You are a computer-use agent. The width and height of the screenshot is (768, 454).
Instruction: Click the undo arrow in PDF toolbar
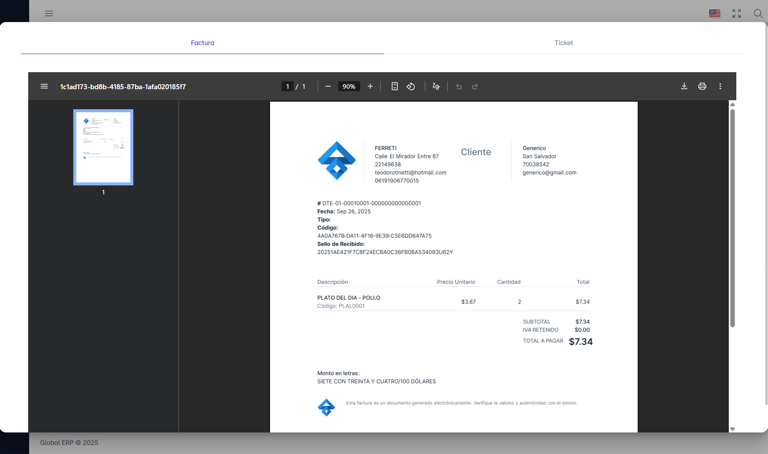point(459,87)
